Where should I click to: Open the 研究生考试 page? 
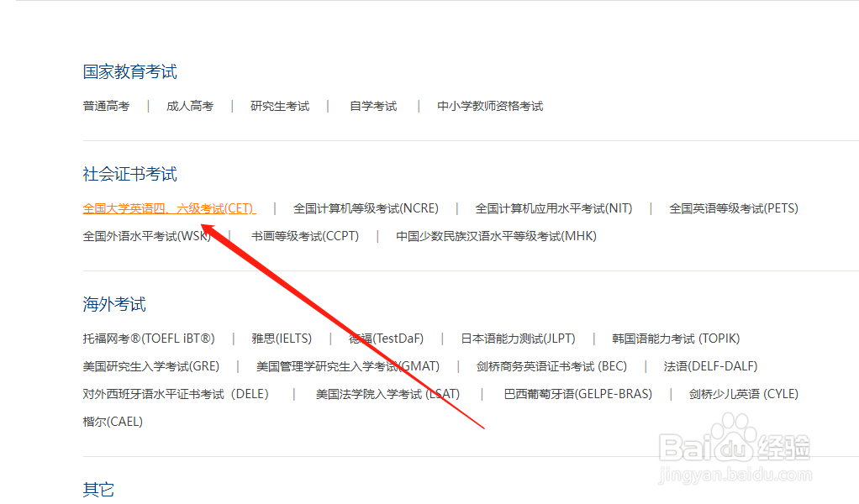(x=279, y=106)
